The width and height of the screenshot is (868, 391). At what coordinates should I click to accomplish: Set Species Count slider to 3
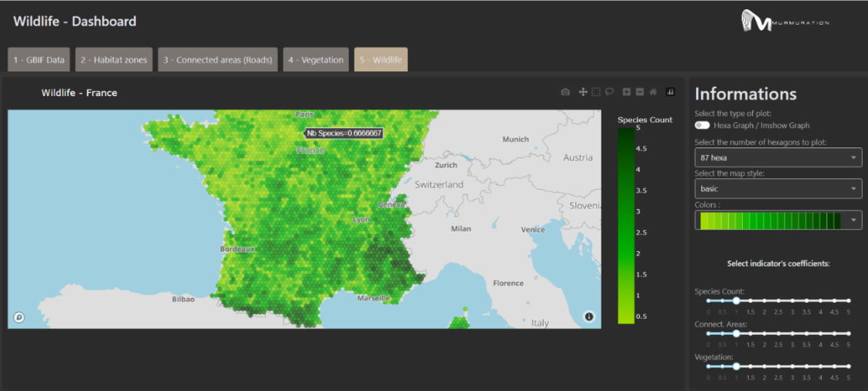point(793,300)
